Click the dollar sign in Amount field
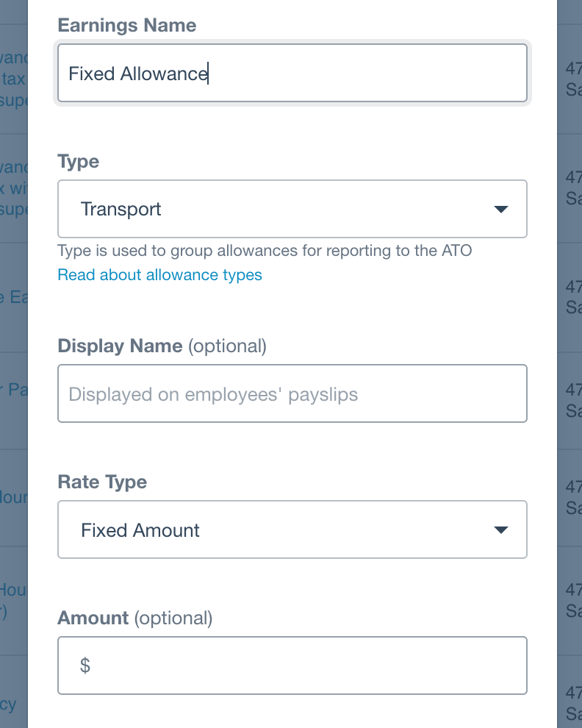This screenshot has width=582, height=728. pos(85,666)
